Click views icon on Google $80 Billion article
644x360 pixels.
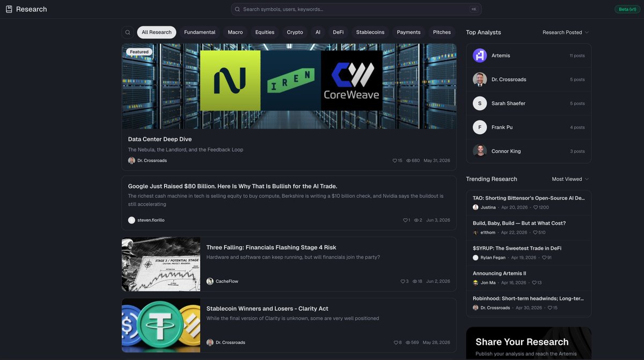(416, 220)
